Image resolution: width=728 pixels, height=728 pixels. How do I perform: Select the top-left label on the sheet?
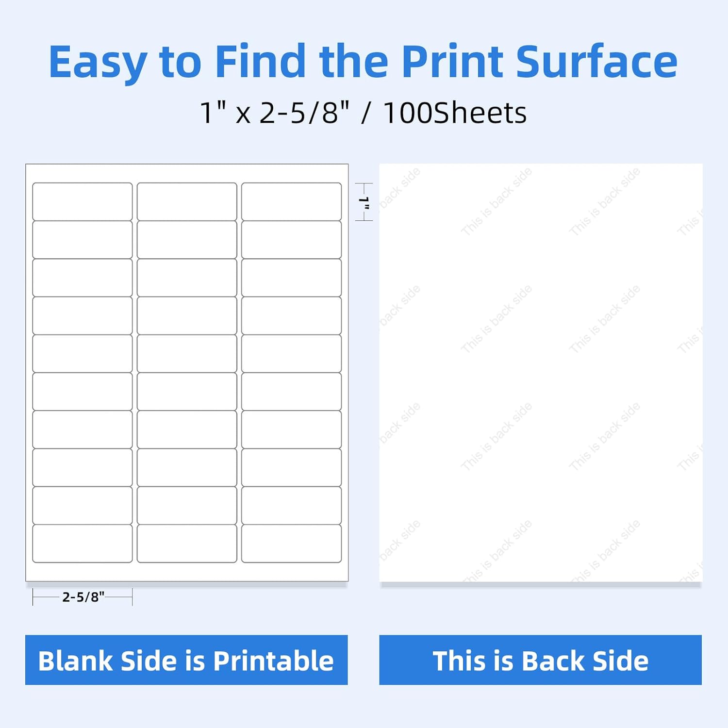pyautogui.click(x=83, y=201)
